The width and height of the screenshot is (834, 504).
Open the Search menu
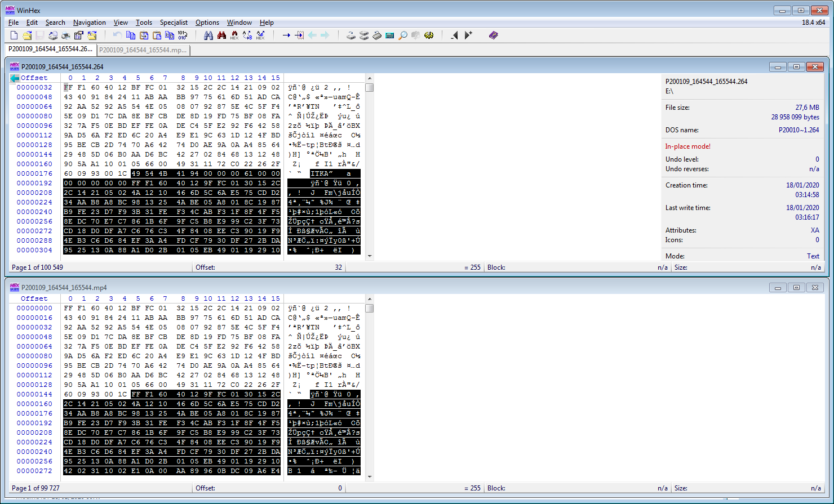click(55, 23)
